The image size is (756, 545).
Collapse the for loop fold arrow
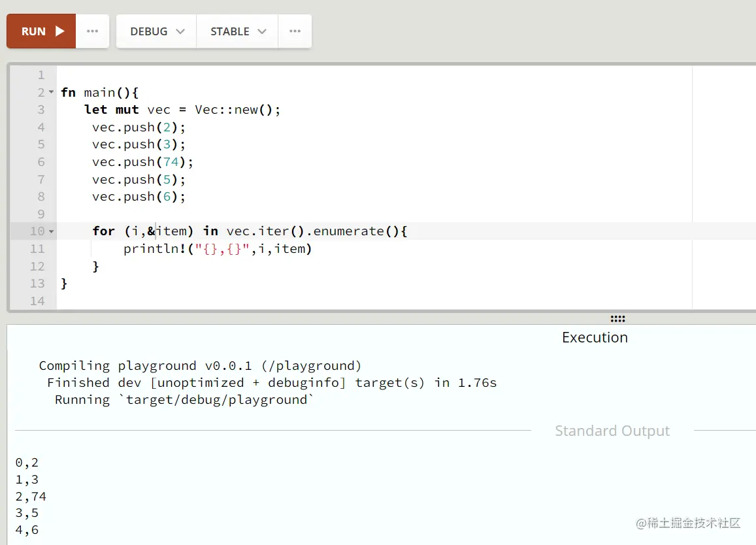(x=52, y=231)
